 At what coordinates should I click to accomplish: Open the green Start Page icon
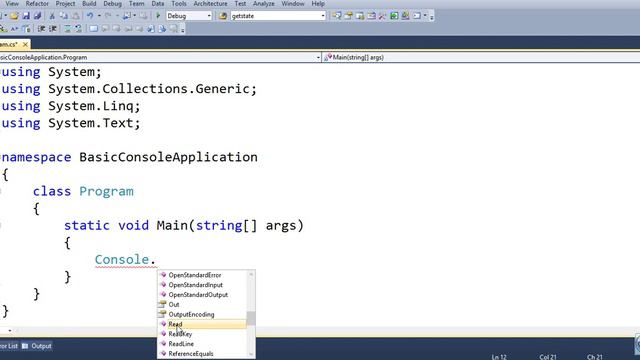(394, 16)
